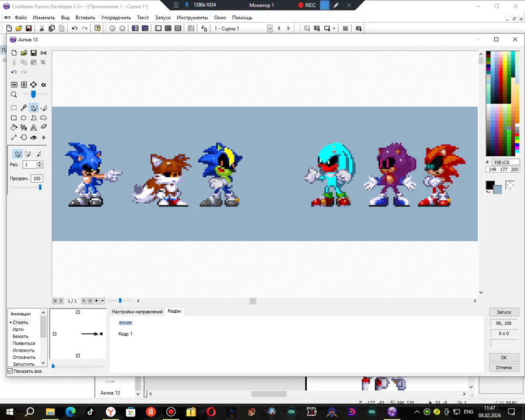Click the Актив 13 object list dropdown arrow
The image size is (525, 420).
(138, 394)
